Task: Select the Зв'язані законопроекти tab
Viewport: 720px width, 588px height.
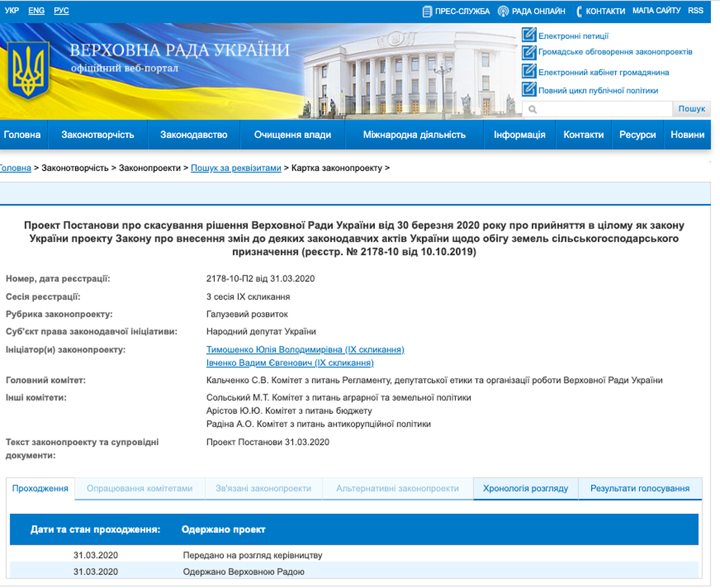Action: coord(263,488)
